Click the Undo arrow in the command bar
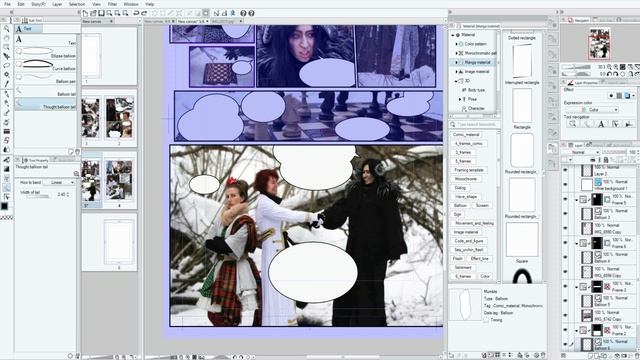 [136, 13]
